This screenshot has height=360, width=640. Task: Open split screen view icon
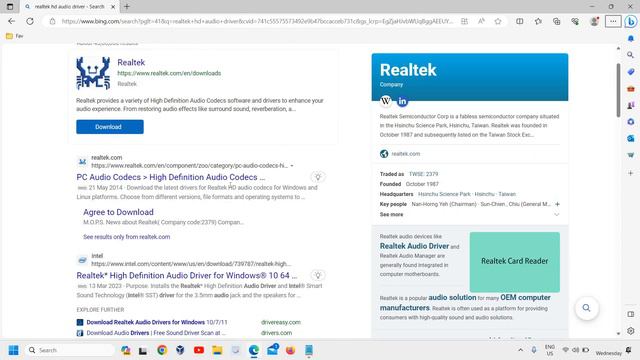click(x=519, y=21)
